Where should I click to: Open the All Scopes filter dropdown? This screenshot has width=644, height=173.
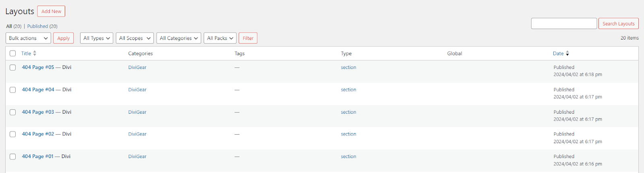tap(135, 38)
